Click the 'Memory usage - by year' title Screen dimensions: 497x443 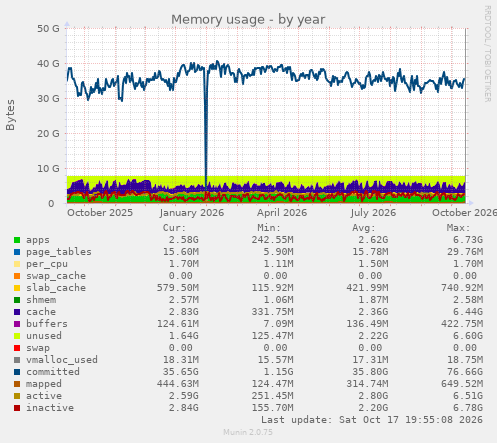[x=248, y=20]
